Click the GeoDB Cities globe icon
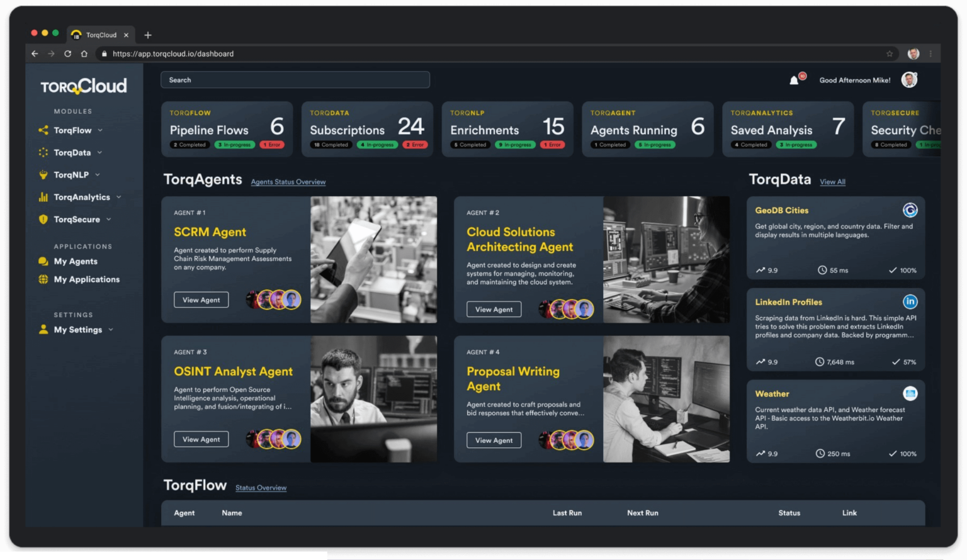967x560 pixels. (910, 210)
